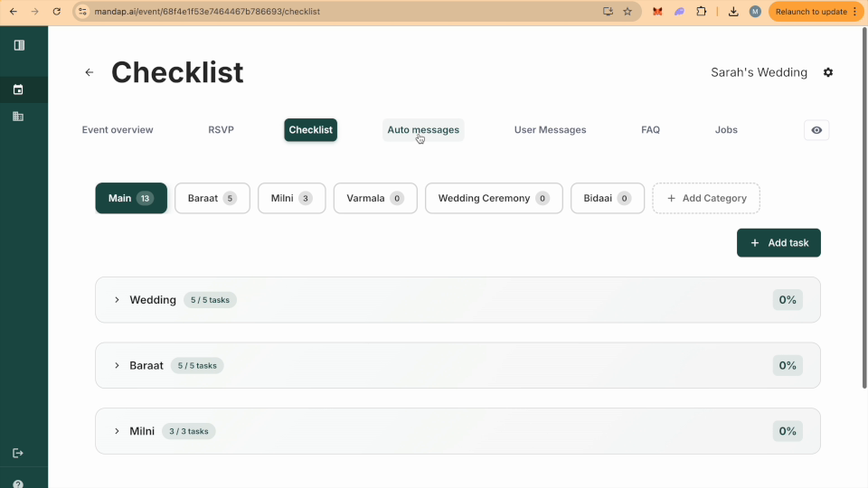Click Add task button
This screenshot has height=488, width=868.
point(778,243)
